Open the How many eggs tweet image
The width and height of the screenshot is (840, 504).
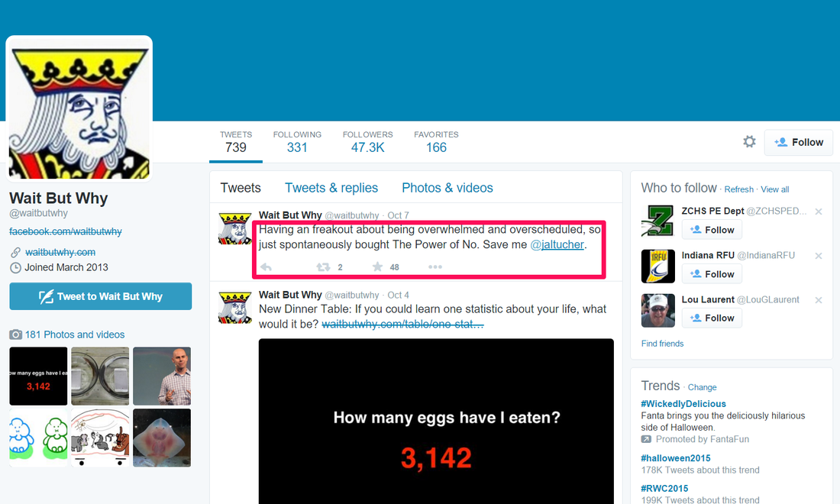point(436,421)
